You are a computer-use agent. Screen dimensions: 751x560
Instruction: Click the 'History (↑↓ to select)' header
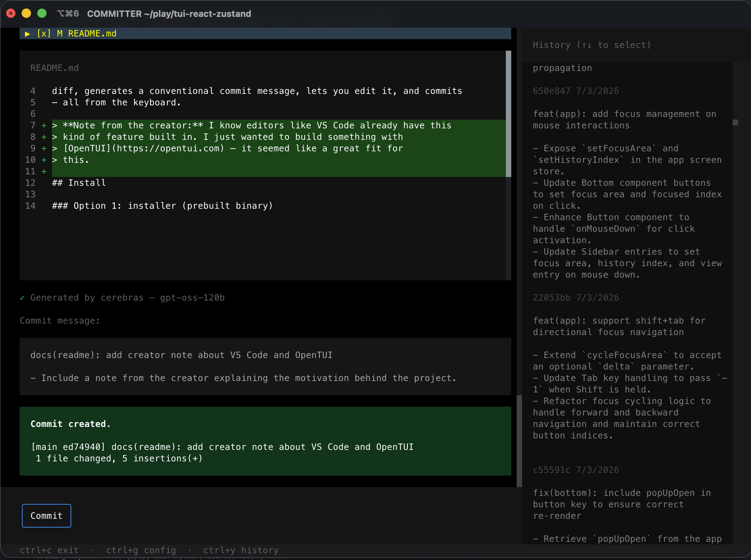592,45
